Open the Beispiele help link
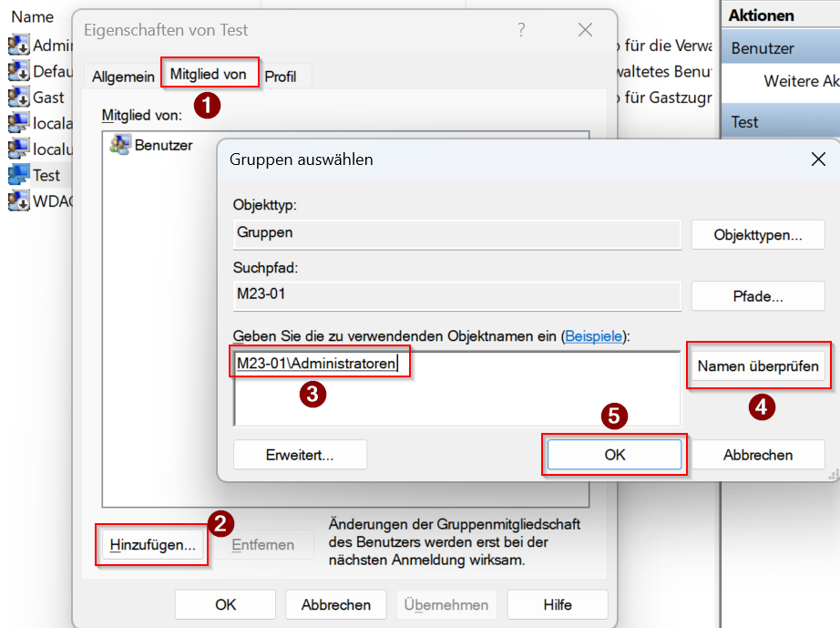The image size is (840, 628). pos(593,336)
